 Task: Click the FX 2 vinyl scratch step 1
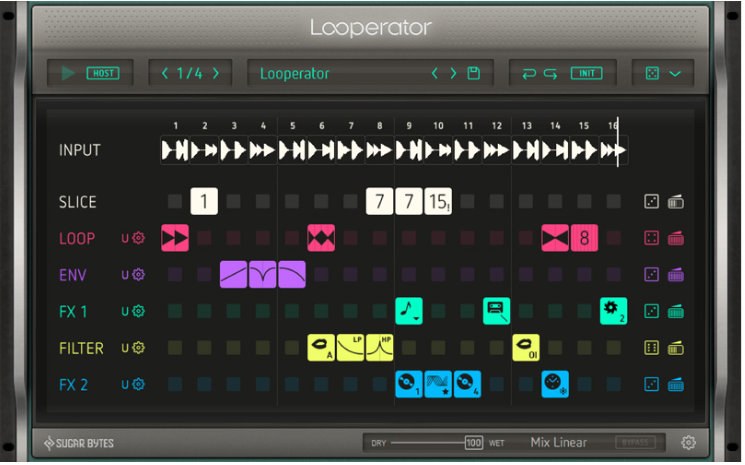click(x=409, y=384)
